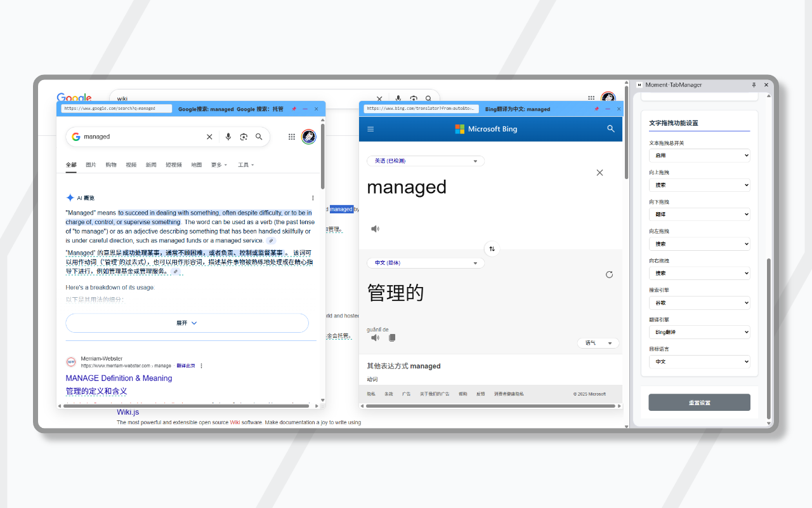
Task: Click the Bing search magnifier icon
Action: pyautogui.click(x=611, y=129)
